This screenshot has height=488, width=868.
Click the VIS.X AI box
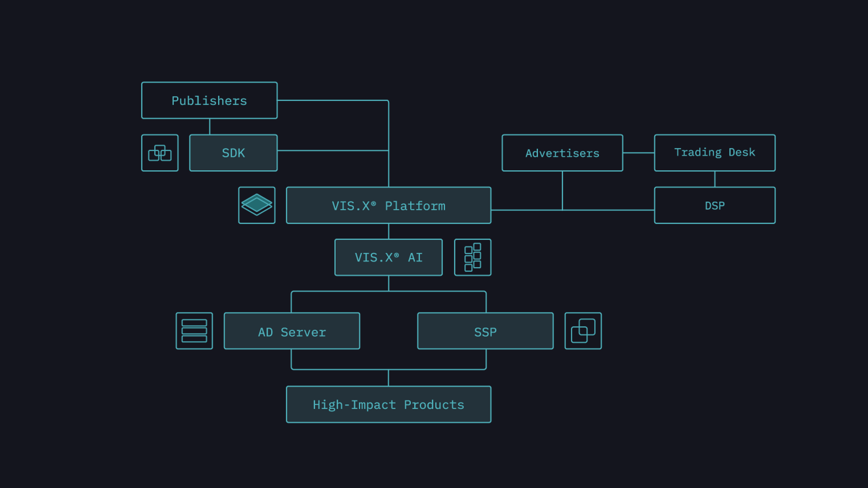[x=388, y=258]
